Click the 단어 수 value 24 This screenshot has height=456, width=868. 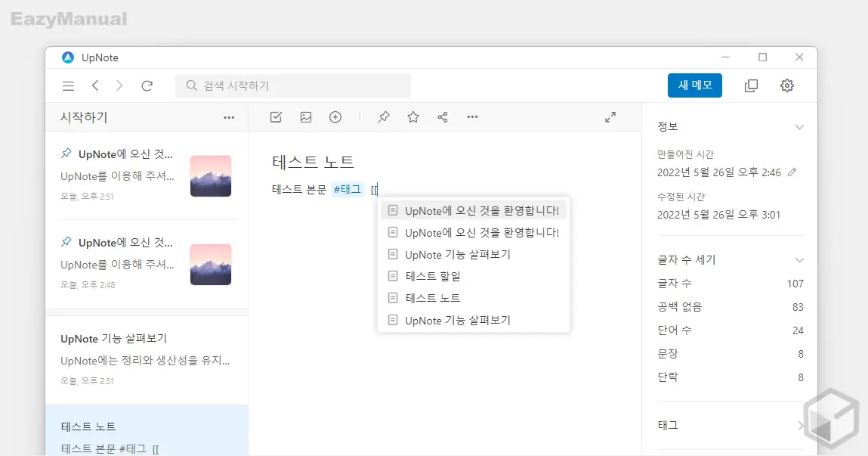click(798, 330)
